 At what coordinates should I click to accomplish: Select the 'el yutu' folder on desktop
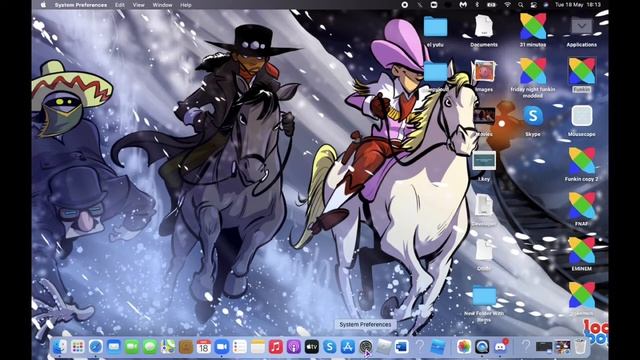point(435,27)
